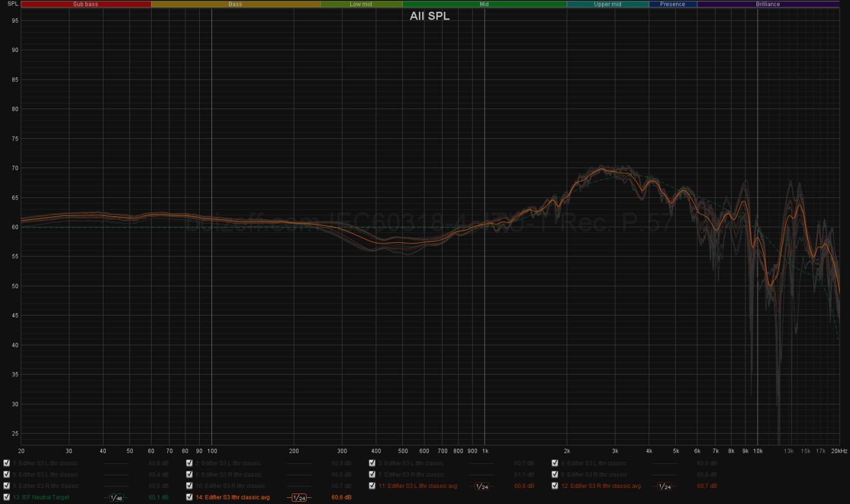Select trace label '14: Edifier S3 lthr classic avg'
Image resolution: width=850 pixels, height=504 pixels.
tap(232, 497)
